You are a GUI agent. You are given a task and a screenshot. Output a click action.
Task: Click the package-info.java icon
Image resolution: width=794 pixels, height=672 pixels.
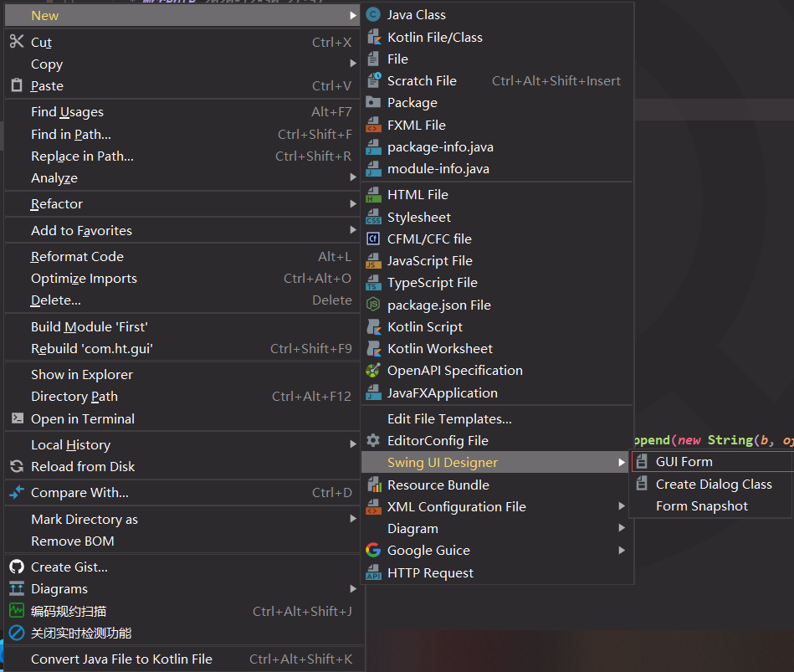coord(373,146)
